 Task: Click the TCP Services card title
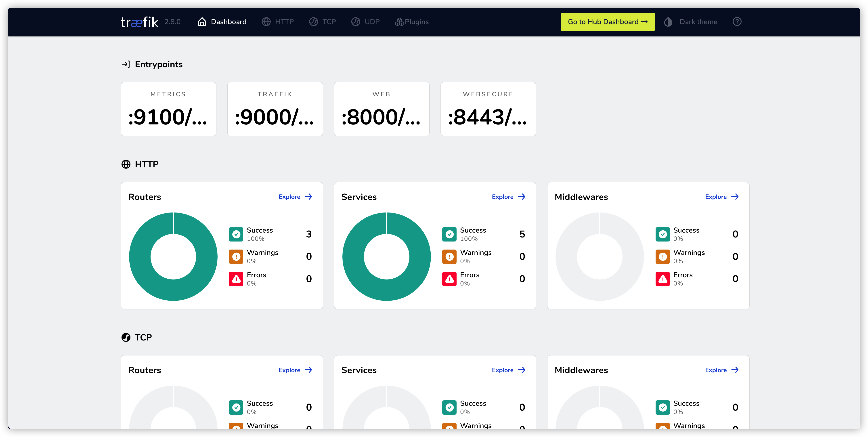359,370
